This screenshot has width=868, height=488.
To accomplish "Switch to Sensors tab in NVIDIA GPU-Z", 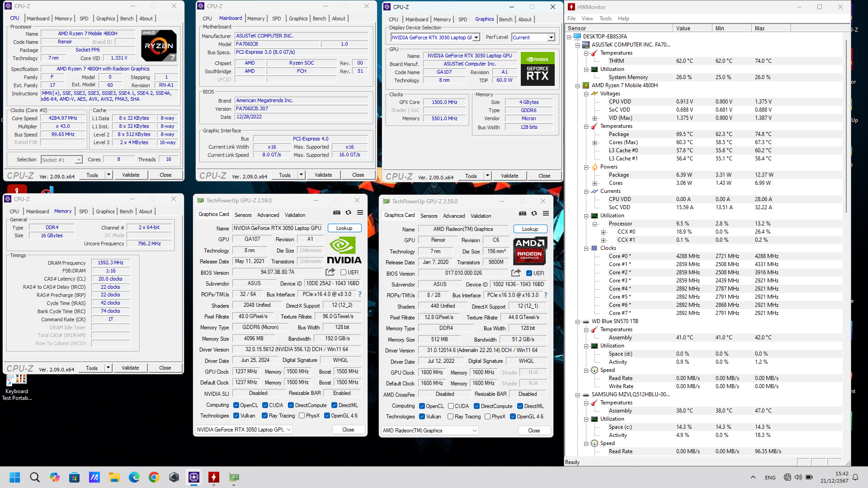I will click(243, 215).
